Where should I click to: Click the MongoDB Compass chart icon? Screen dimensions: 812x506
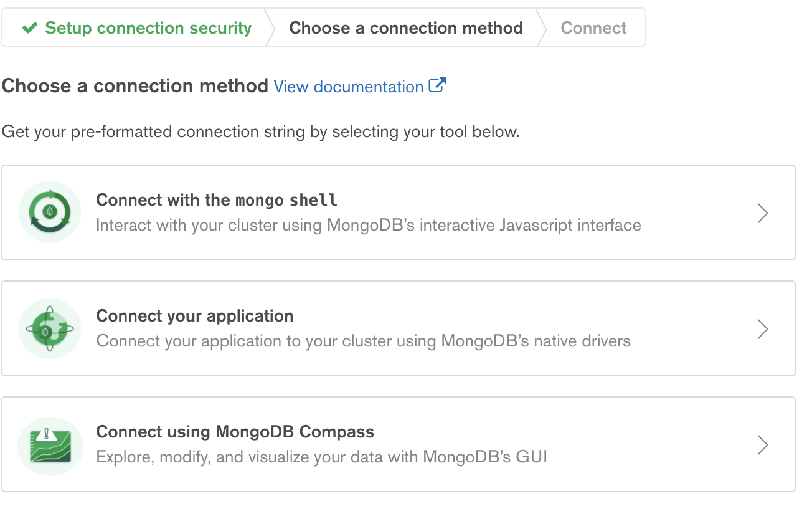pos(50,446)
